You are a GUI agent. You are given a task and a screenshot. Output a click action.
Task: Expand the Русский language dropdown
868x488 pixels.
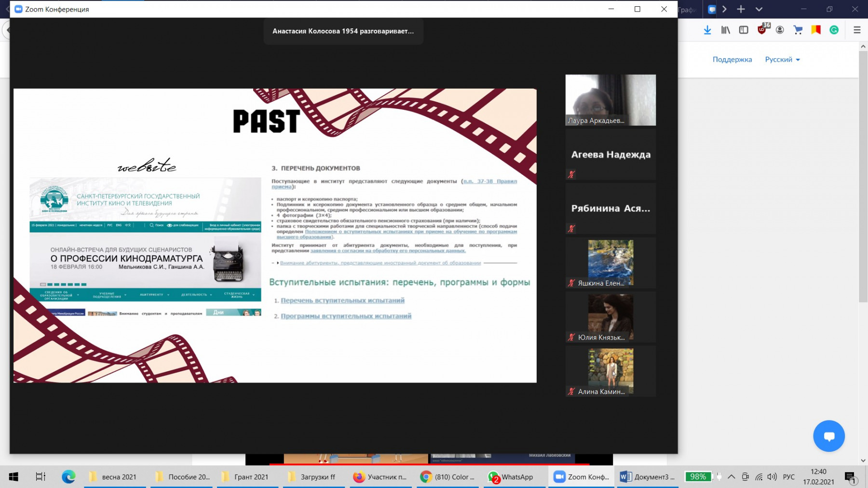point(782,60)
